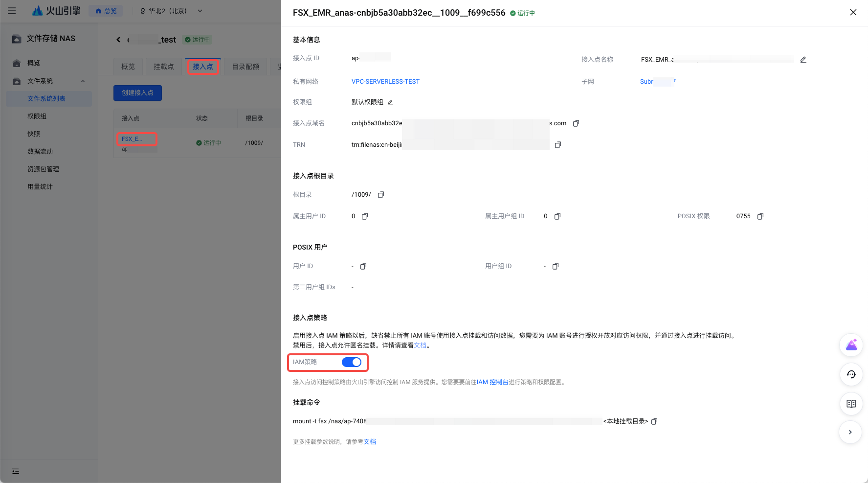Copy the POSIX 权限 value 0755
This screenshot has width=868, height=483.
coord(760,216)
